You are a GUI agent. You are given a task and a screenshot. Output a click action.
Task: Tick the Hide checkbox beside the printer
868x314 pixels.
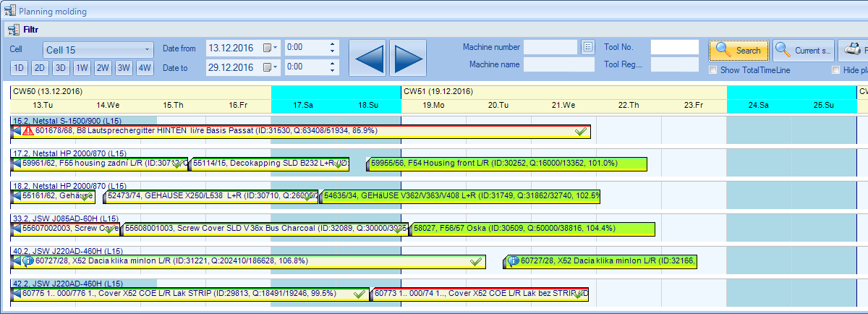(x=836, y=70)
